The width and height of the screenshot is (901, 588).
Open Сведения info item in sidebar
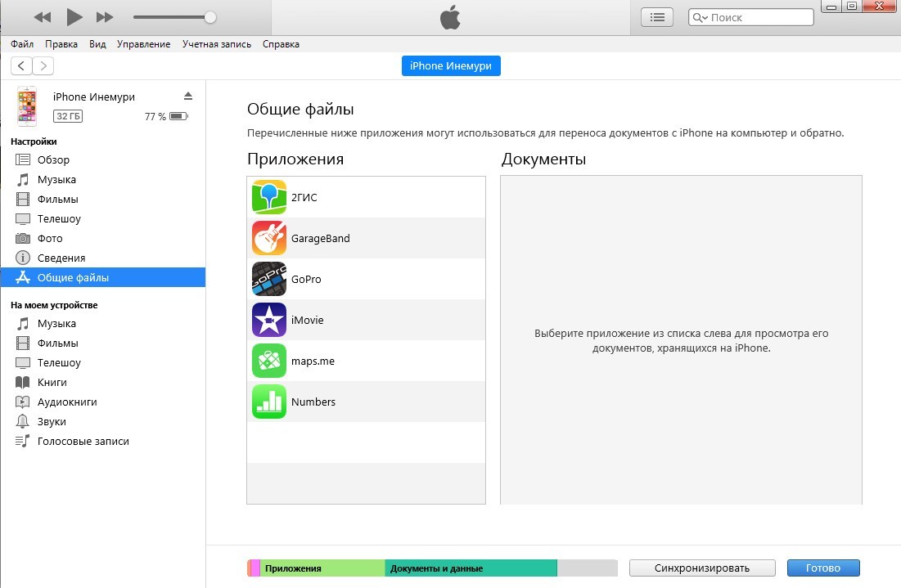coord(103,258)
